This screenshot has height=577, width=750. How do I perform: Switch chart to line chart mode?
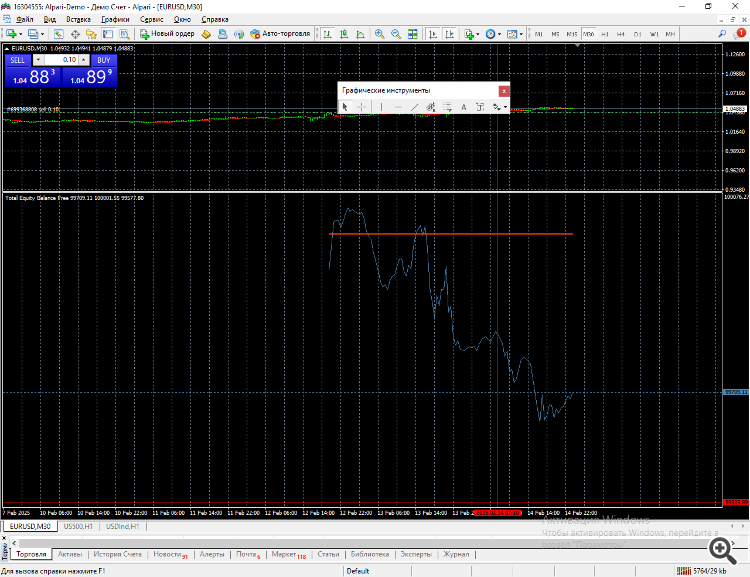pos(360,34)
